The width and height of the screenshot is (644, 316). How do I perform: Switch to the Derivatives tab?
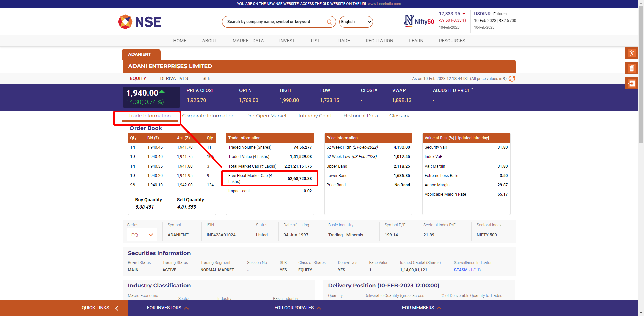174,79
